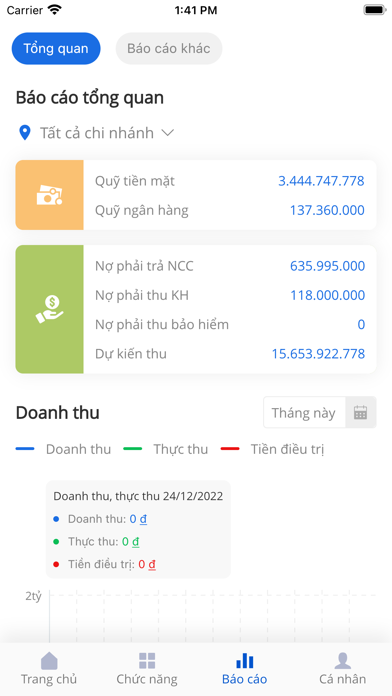Click the Quỹ tiền mặt label

click(135, 181)
